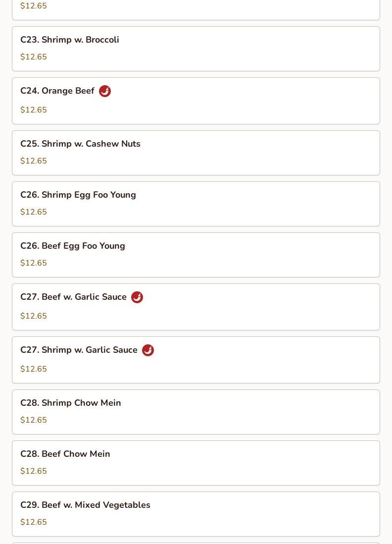The image size is (392, 544).
Task: Choose C29. Beef w. Mixed Vegetables
Action: 85,505
